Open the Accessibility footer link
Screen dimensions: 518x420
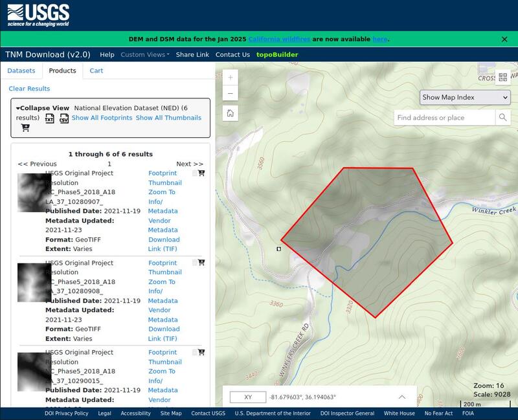pyautogui.click(x=135, y=414)
